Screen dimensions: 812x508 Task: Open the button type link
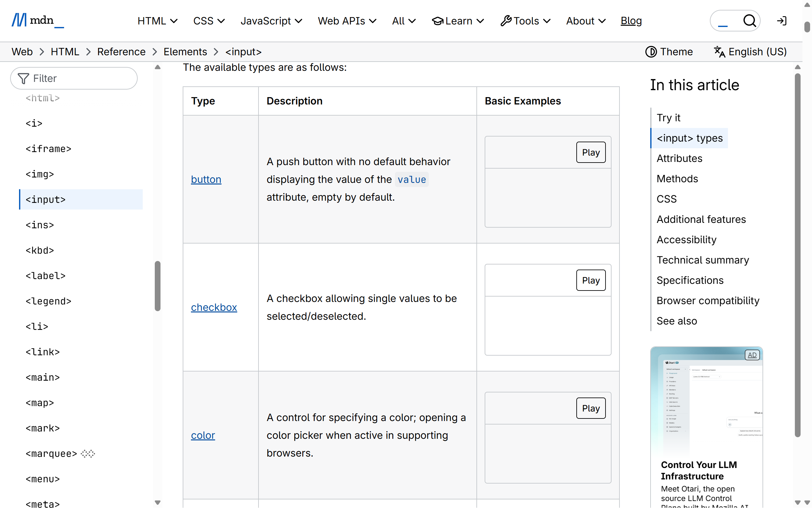pos(206,179)
